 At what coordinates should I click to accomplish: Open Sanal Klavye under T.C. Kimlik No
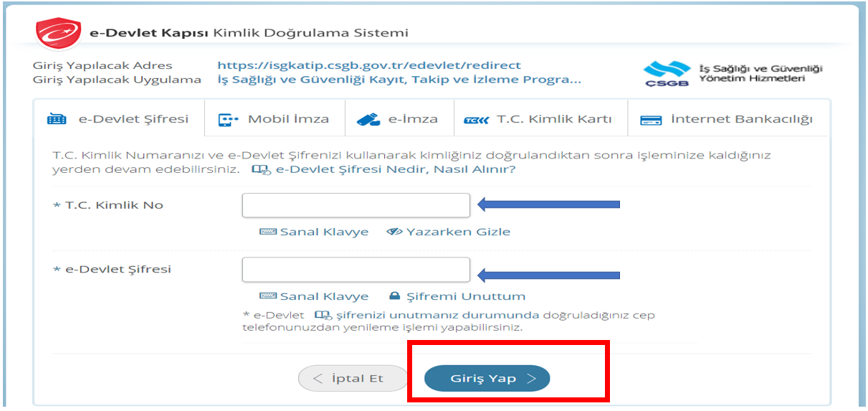314,232
